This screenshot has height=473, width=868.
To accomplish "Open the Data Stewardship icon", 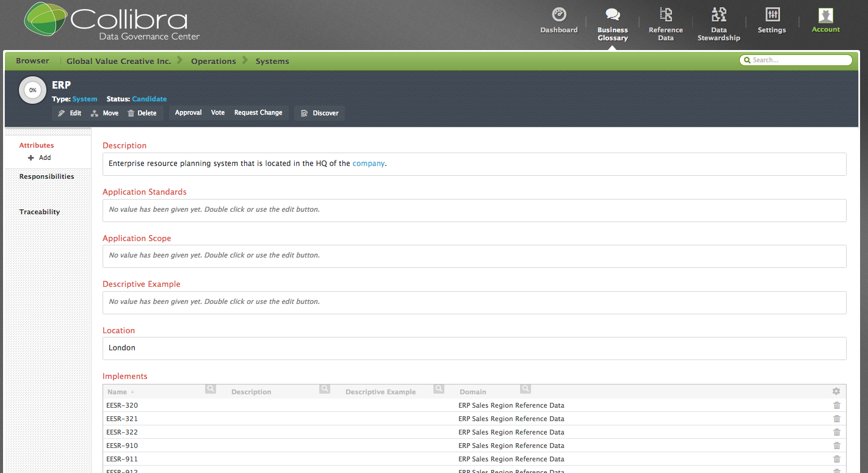I will pyautogui.click(x=719, y=14).
